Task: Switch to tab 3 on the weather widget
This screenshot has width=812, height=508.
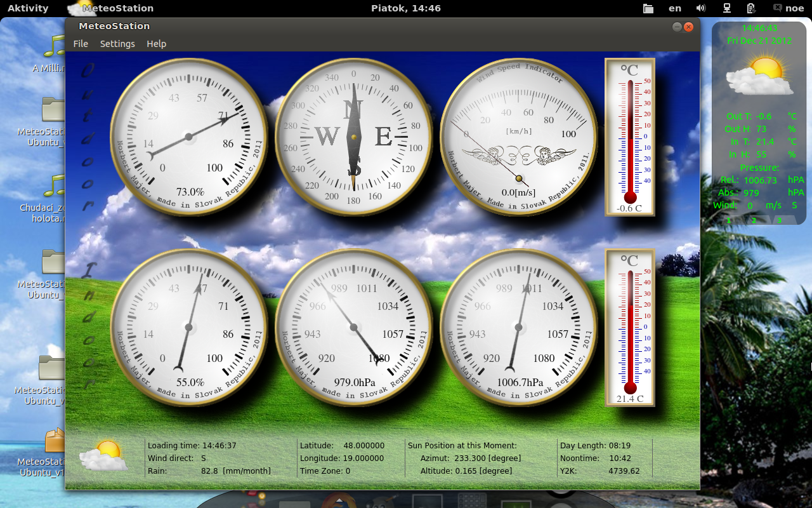Action: (778, 220)
